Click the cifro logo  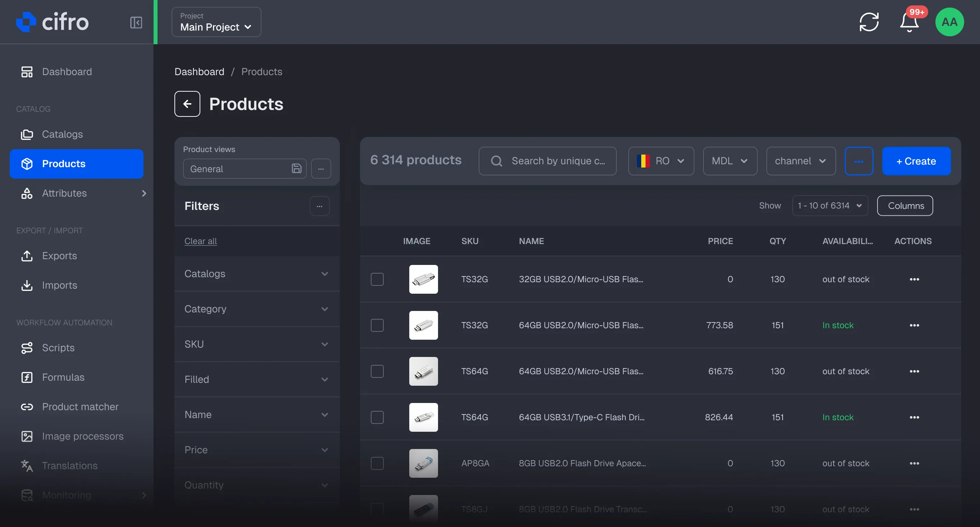click(53, 22)
